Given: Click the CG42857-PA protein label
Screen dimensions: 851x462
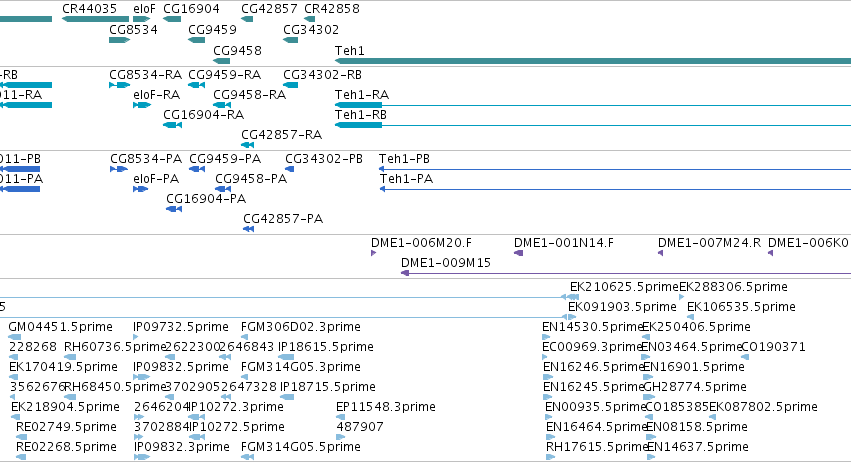Looking at the screenshot, I should pos(283,219).
